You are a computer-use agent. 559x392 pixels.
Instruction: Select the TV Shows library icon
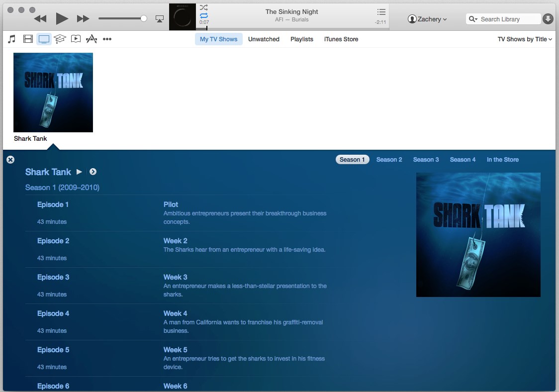(44, 39)
